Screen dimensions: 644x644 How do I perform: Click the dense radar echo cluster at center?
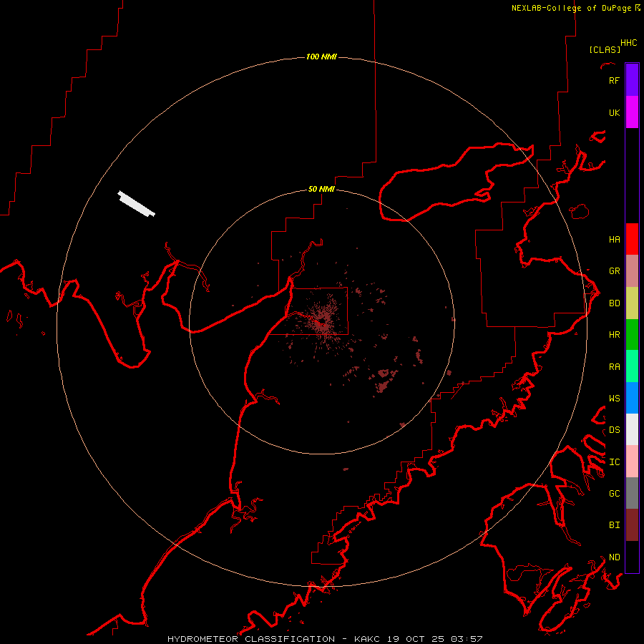coord(322,320)
